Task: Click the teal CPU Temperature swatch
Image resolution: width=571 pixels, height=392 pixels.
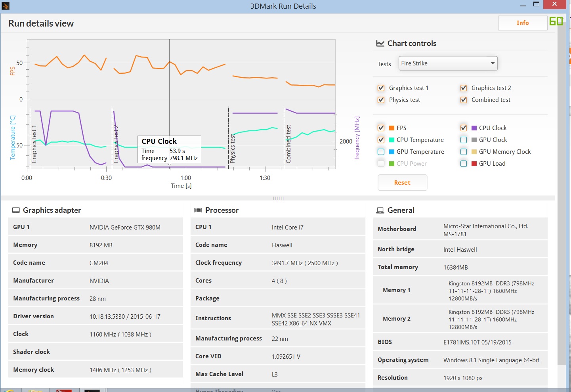Action: pyautogui.click(x=392, y=140)
